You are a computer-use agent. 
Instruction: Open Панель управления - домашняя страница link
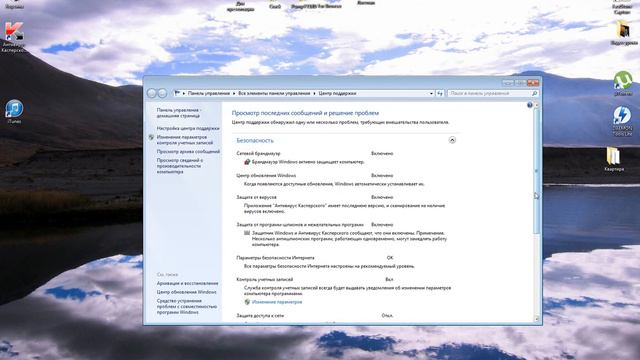[x=179, y=113]
